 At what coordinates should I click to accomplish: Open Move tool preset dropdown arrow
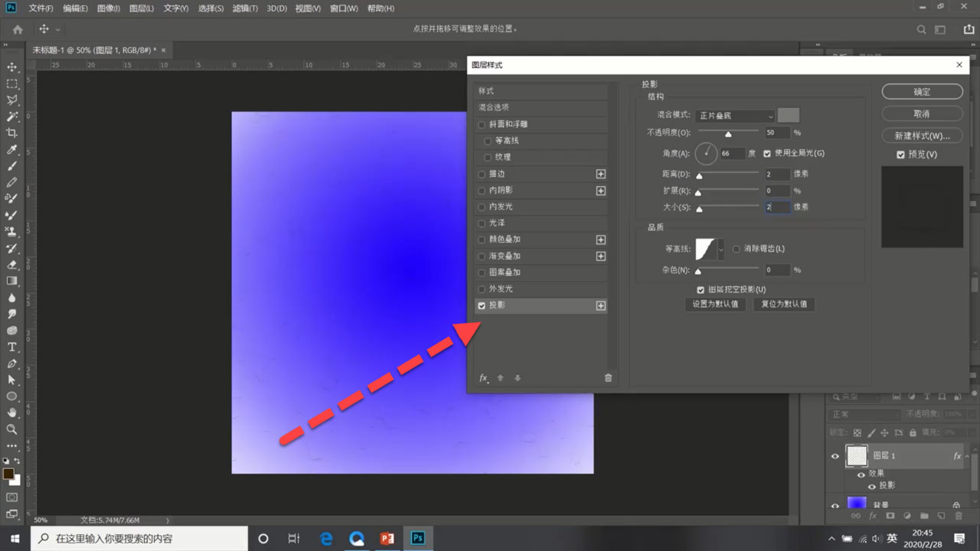click(57, 29)
